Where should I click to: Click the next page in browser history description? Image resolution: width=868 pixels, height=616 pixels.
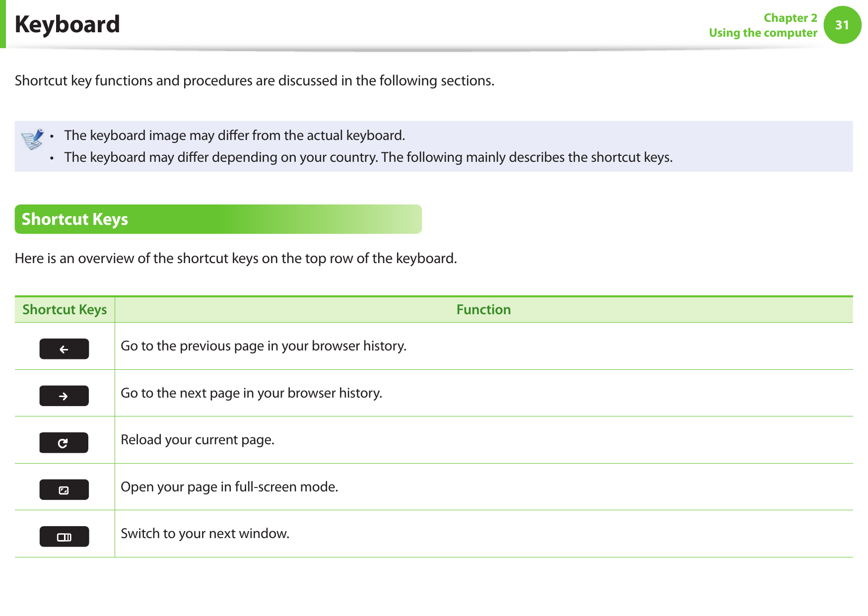(x=251, y=393)
